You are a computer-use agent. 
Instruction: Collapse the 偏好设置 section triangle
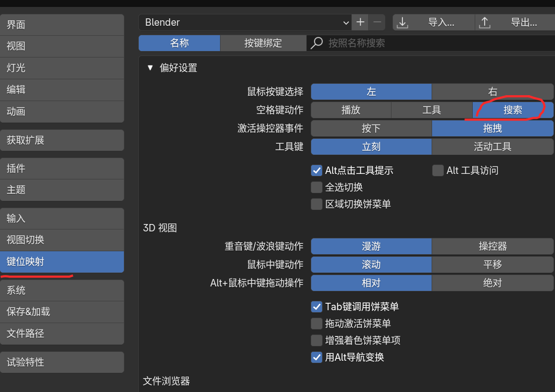pos(150,67)
